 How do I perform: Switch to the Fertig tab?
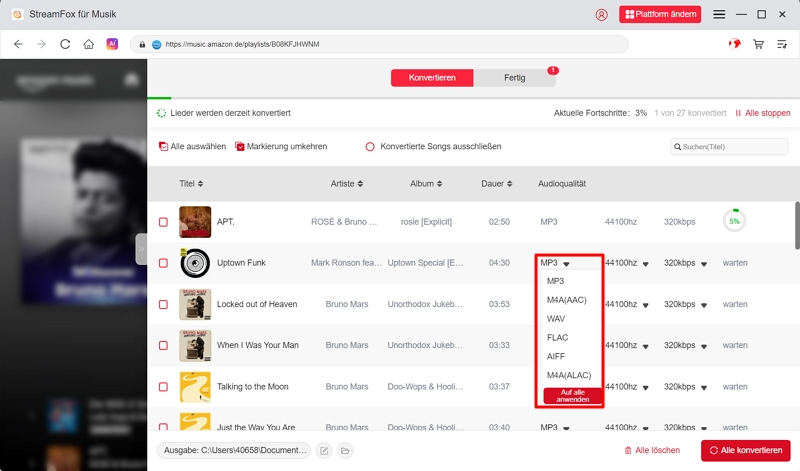[x=514, y=78]
